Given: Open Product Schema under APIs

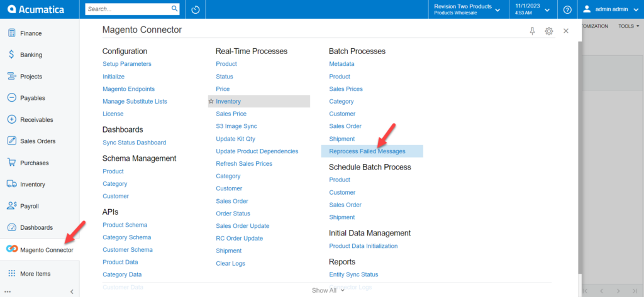Looking at the screenshot, I should click(x=125, y=225).
